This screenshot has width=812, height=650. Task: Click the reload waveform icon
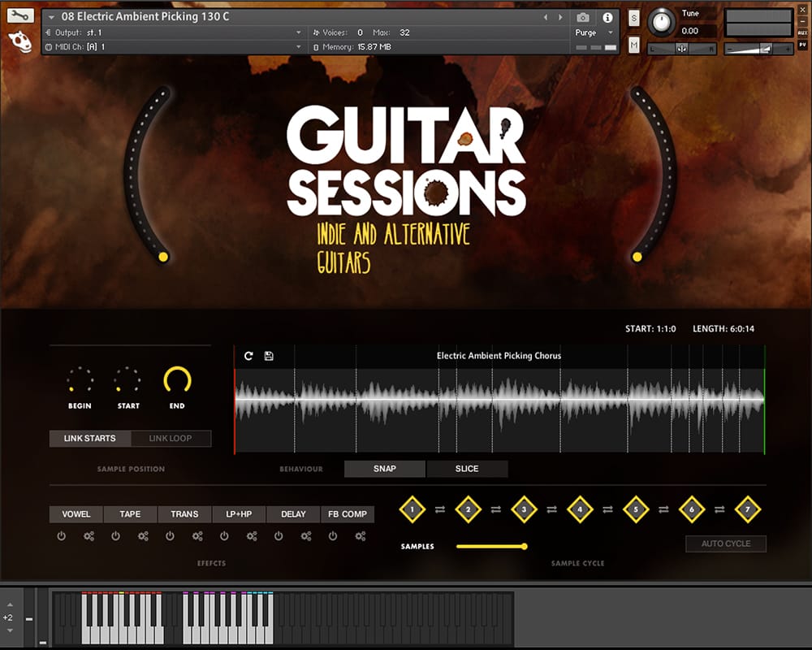(248, 356)
